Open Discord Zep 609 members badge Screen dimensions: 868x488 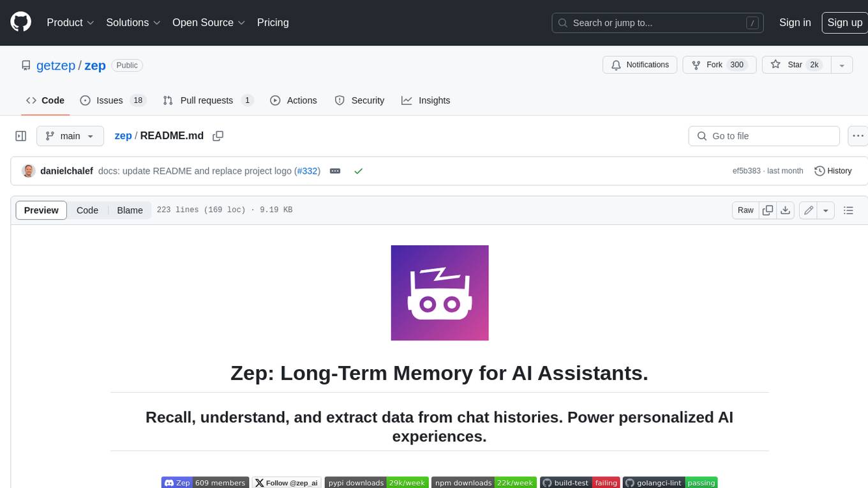[x=205, y=483]
